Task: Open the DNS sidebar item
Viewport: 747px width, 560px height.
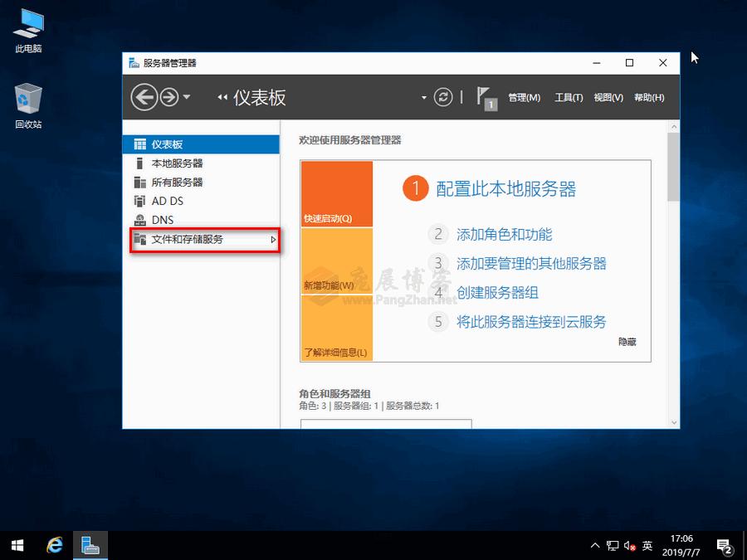Action: (x=160, y=219)
